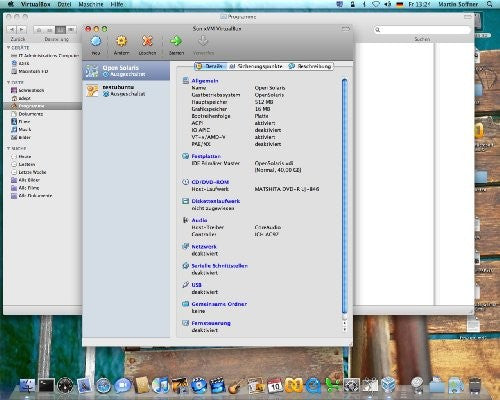This screenshot has height=400, width=500.
Task: Open the Datei menu
Action: (64, 4)
